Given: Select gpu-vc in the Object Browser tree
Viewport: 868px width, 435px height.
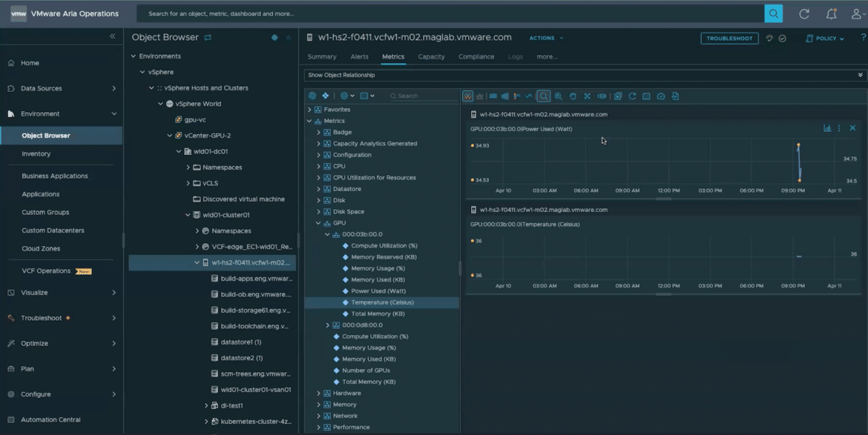Looking at the screenshot, I should (x=195, y=119).
